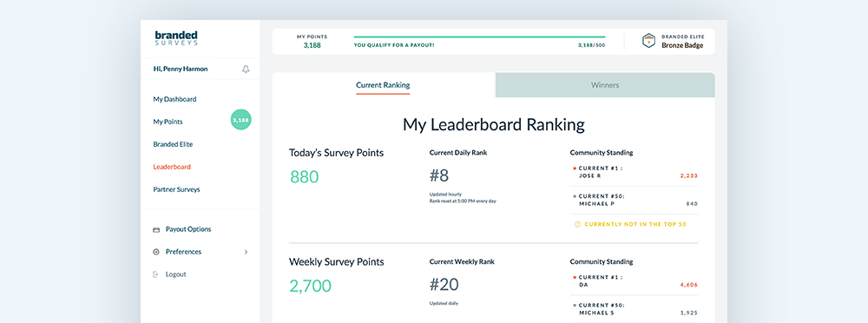Click the Branded Surveys logo
Screen dimensions: 868x323
point(176,38)
